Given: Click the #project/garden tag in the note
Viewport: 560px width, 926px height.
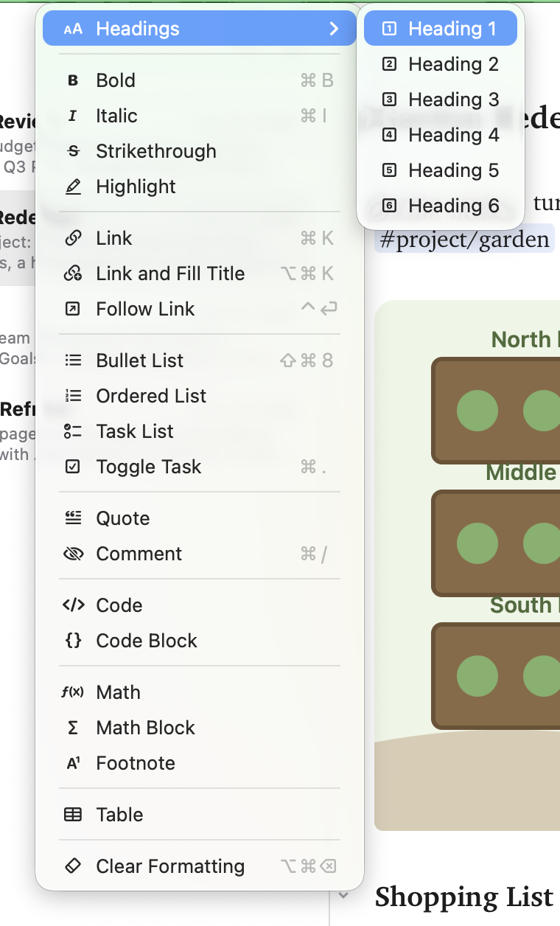Looking at the screenshot, I should [464, 240].
